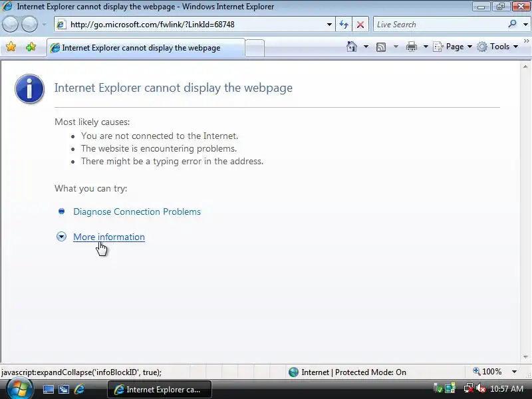
Task: Click the Back navigation button
Action: coord(10,25)
